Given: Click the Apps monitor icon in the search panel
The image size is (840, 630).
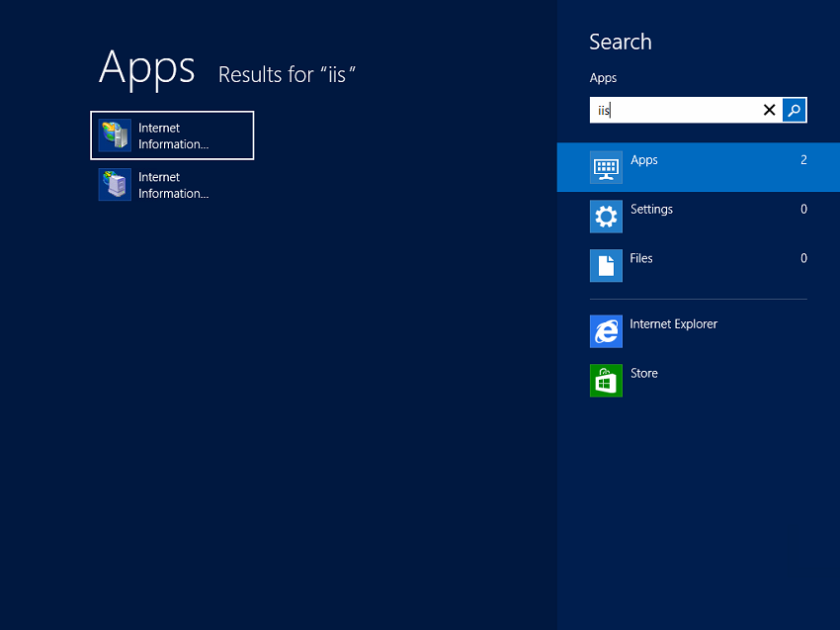Looking at the screenshot, I should (606, 167).
